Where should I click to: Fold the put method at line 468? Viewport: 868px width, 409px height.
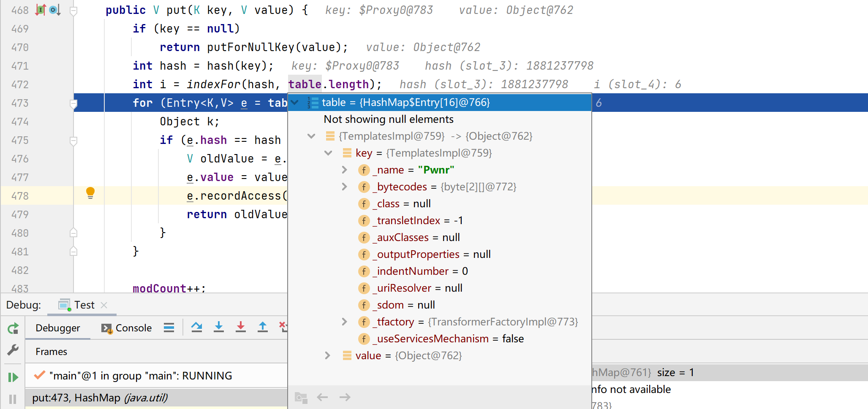coord(73,11)
